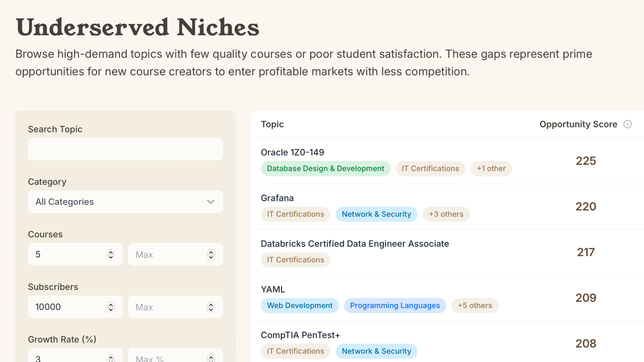
Task: Click the Courses Max field
Action: point(175,254)
